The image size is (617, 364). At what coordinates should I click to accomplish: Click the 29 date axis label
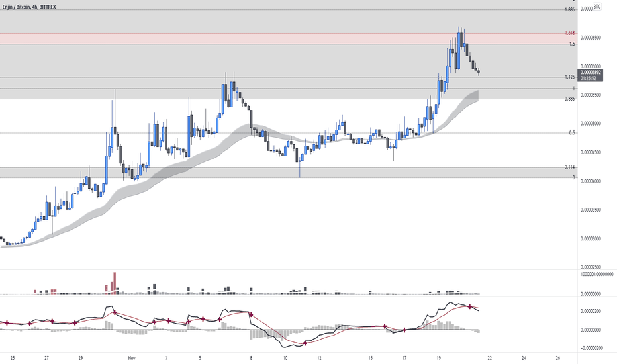pos(81,359)
